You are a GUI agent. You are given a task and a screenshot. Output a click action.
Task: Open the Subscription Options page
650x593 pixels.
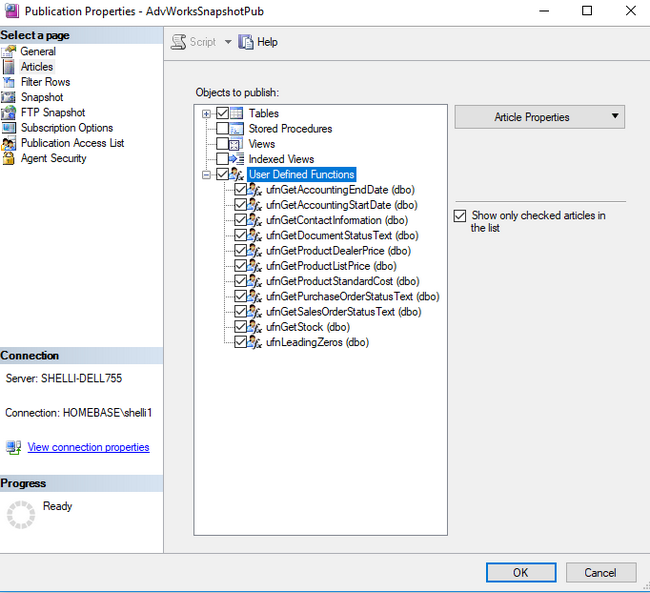coord(67,128)
